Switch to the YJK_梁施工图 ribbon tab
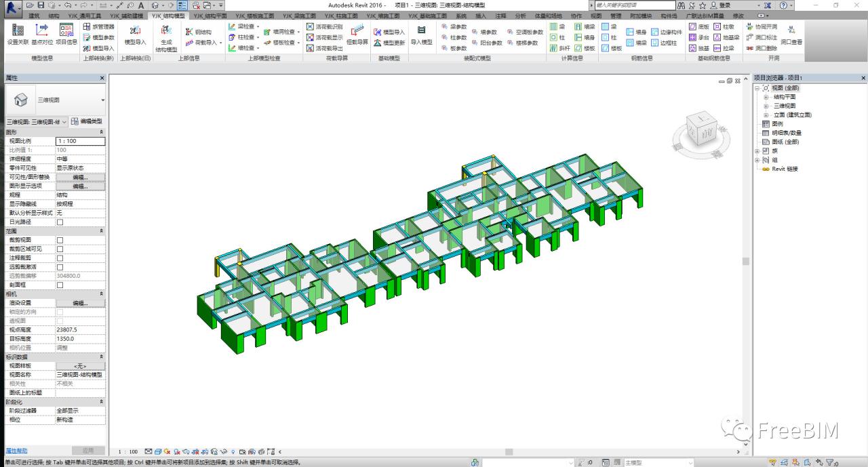Screen dimensions: 868x467 [298, 16]
